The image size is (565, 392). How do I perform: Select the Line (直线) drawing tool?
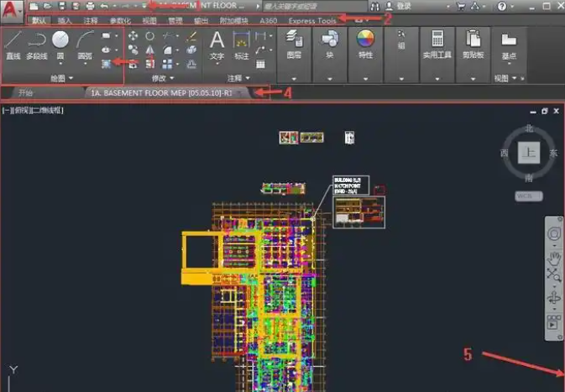(13, 42)
